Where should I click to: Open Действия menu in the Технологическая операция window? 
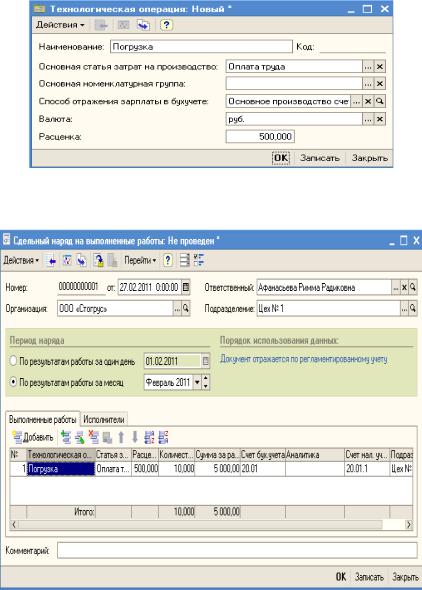coord(60,25)
